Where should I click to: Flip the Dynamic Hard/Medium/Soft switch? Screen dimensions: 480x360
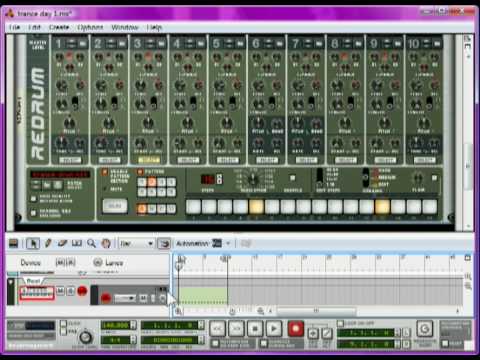tap(366, 177)
